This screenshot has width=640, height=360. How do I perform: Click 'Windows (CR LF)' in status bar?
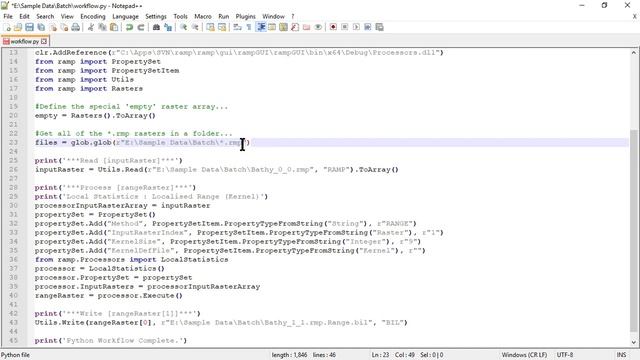524,355
